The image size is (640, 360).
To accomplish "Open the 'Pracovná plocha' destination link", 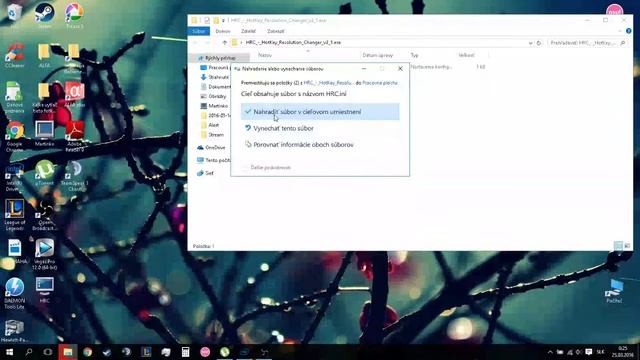I will [x=380, y=83].
